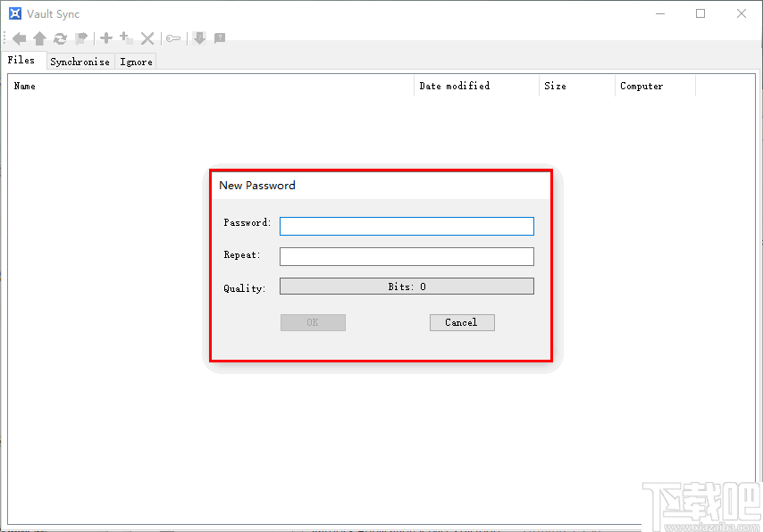This screenshot has width=763, height=532.
Task: Sort by the Computer column header
Action: click(656, 86)
